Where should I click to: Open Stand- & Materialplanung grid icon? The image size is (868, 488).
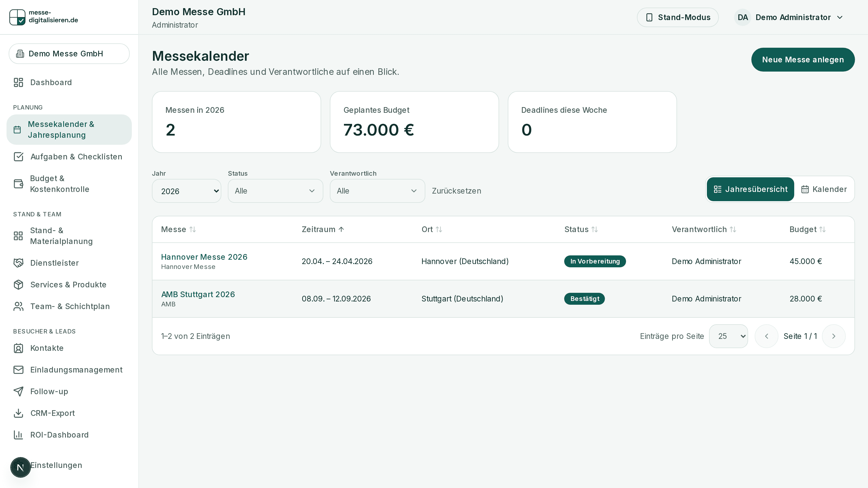pyautogui.click(x=18, y=236)
